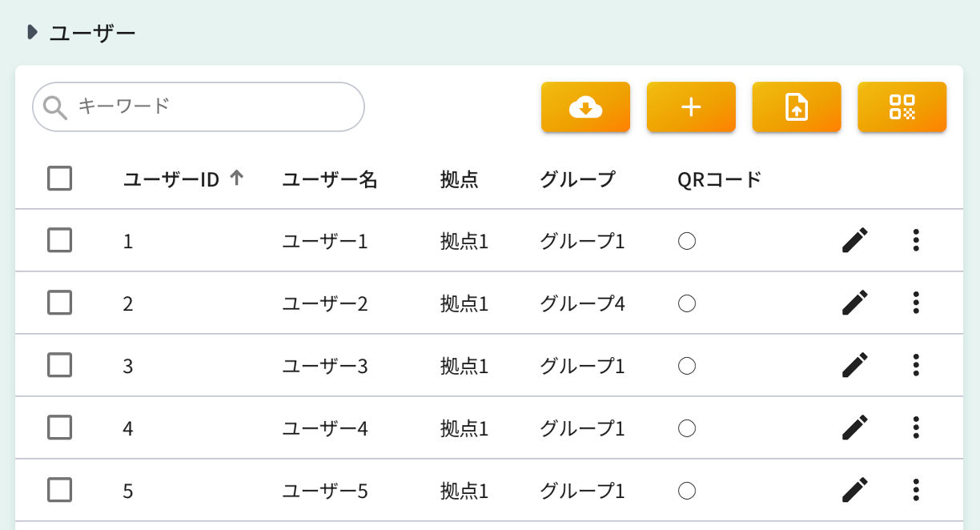Click the add user plus icon
980x530 pixels.
pyautogui.click(x=691, y=106)
